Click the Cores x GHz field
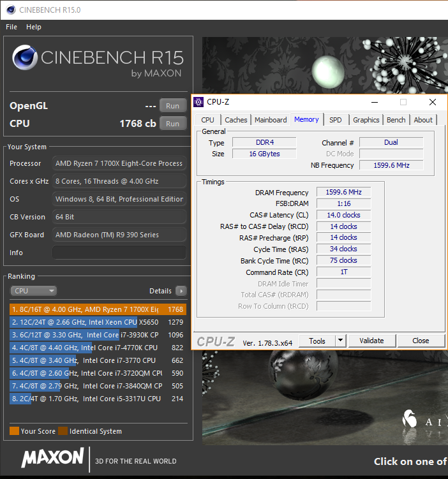448x479 pixels. (119, 181)
